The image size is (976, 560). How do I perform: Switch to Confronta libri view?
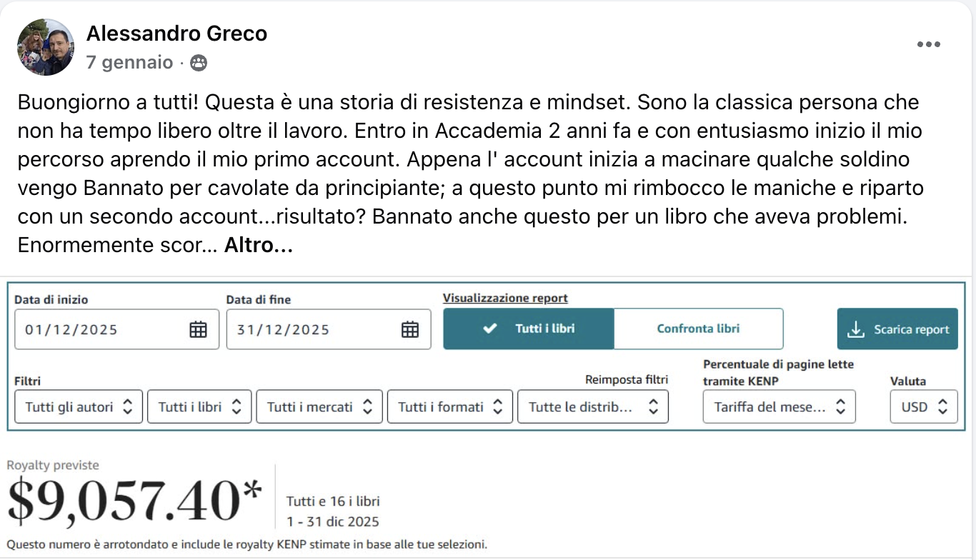[698, 329]
